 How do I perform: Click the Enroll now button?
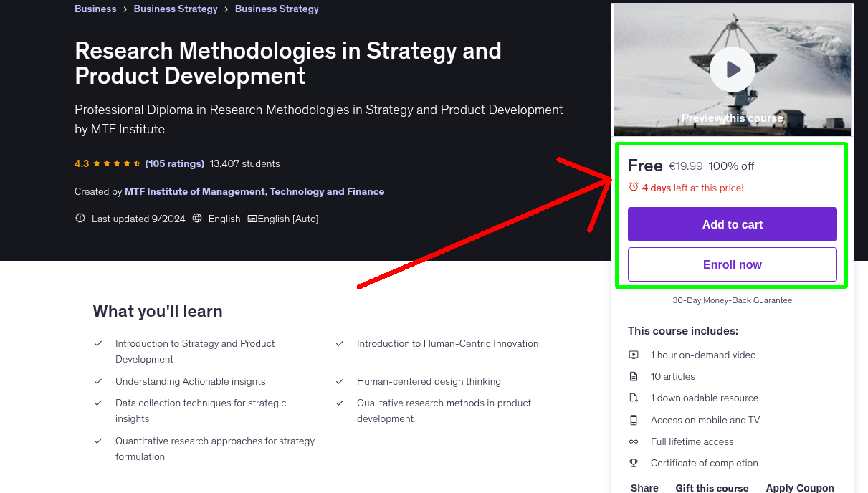[733, 264]
